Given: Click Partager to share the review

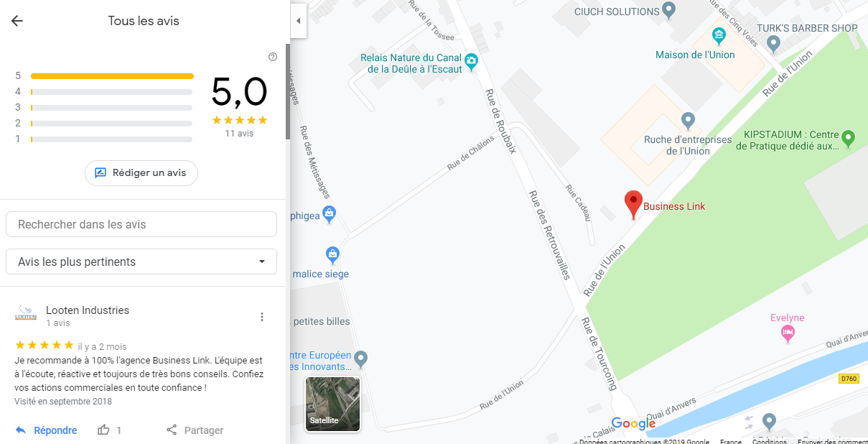Looking at the screenshot, I should 195,430.
